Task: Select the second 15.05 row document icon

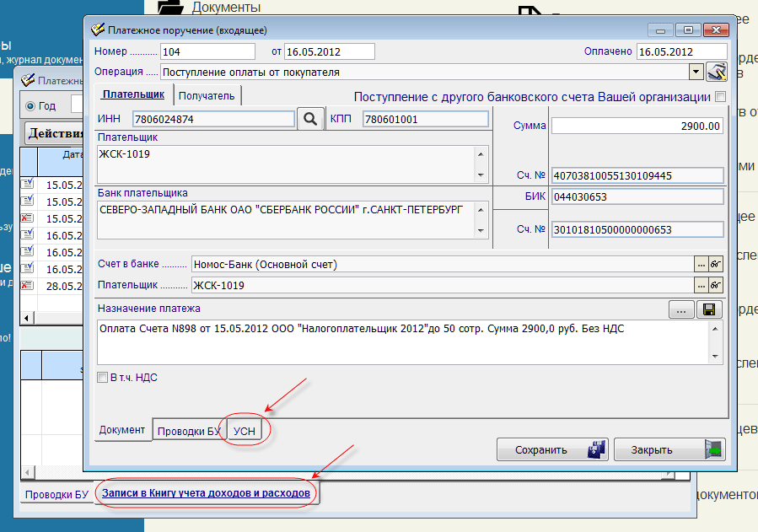Action: pos(28,201)
